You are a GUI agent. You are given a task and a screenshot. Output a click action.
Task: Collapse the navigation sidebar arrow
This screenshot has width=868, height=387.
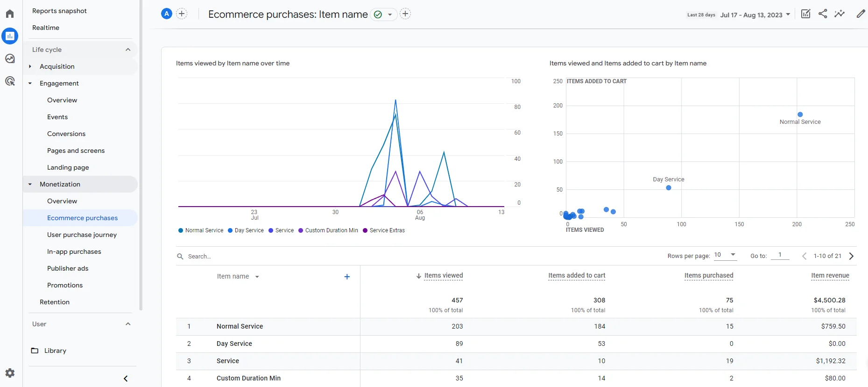click(x=126, y=379)
